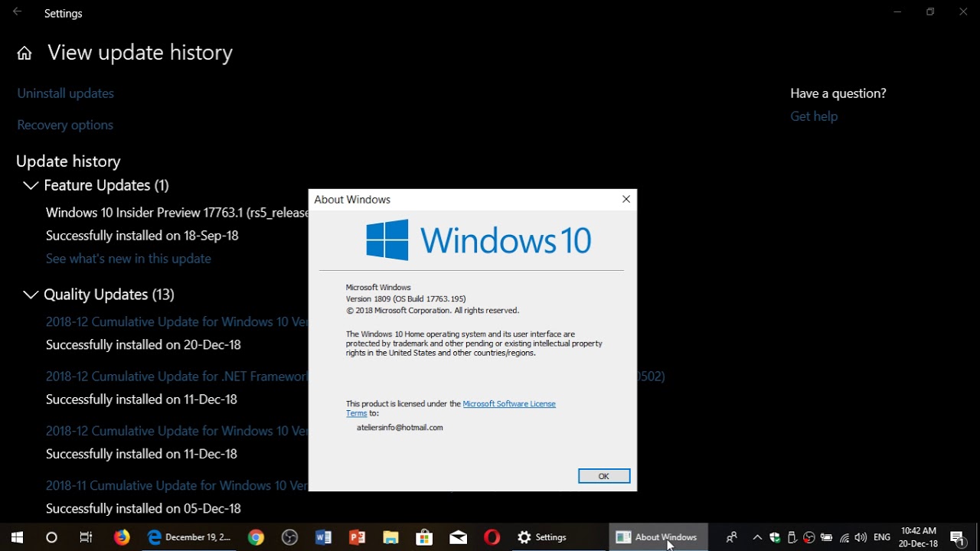The width and height of the screenshot is (980, 551).
Task: Open Task View on taskbar
Action: (86, 537)
